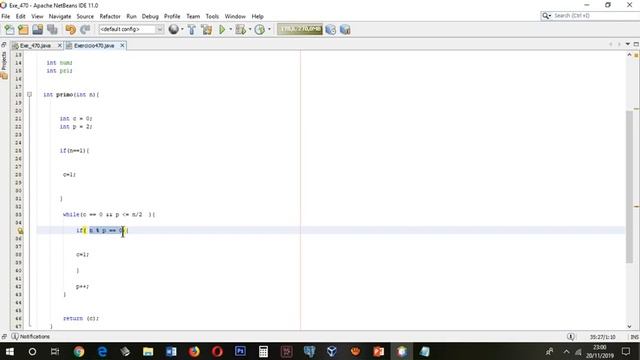Open the Window menu
The height and width of the screenshot is (360, 640).
[235, 16]
